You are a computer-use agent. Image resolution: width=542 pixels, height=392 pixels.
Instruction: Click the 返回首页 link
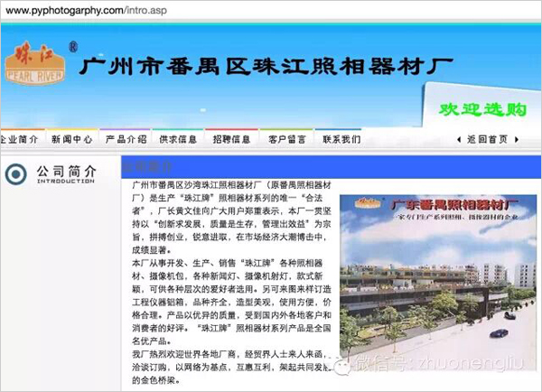(488, 139)
